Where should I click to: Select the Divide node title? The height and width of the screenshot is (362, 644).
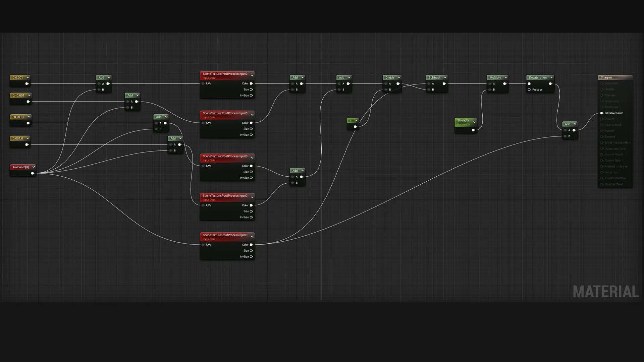390,77
